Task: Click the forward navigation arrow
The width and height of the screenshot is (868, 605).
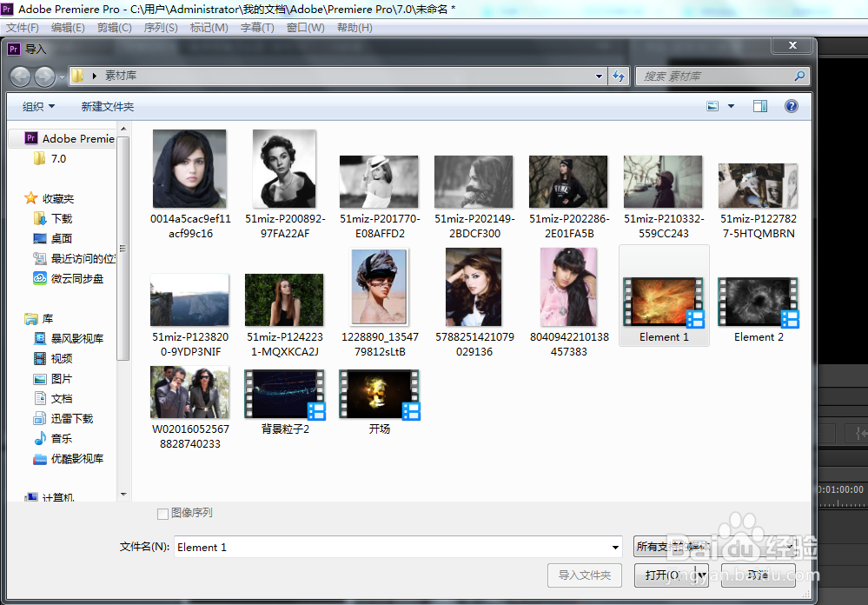Action: tap(44, 76)
